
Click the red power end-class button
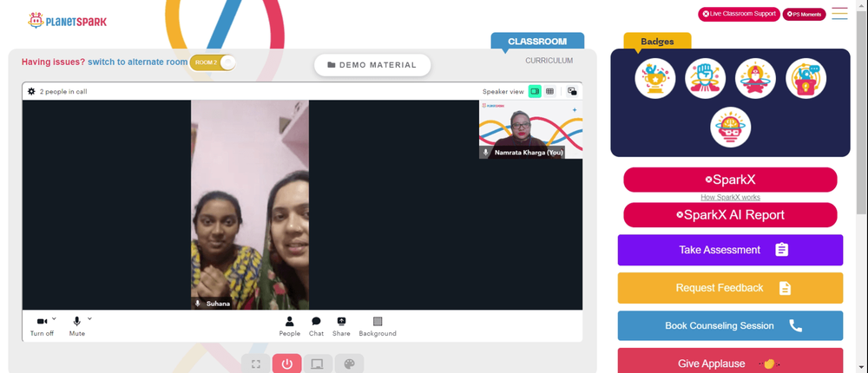tap(286, 364)
